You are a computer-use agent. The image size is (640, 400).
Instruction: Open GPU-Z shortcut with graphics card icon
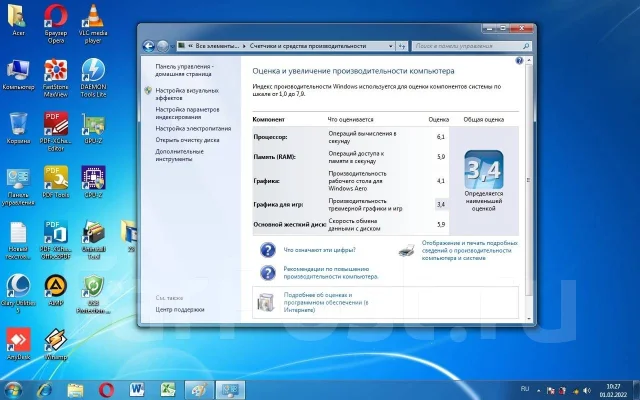(x=93, y=129)
